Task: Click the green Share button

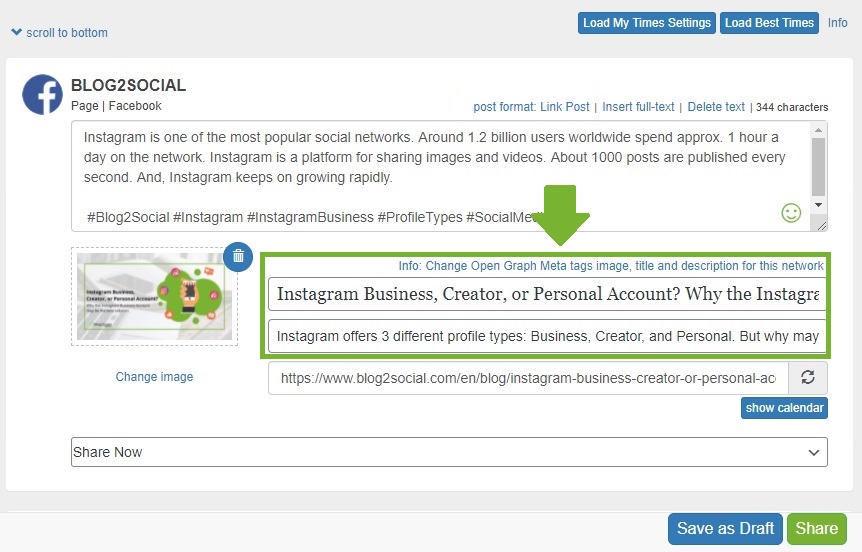Action: (816, 529)
